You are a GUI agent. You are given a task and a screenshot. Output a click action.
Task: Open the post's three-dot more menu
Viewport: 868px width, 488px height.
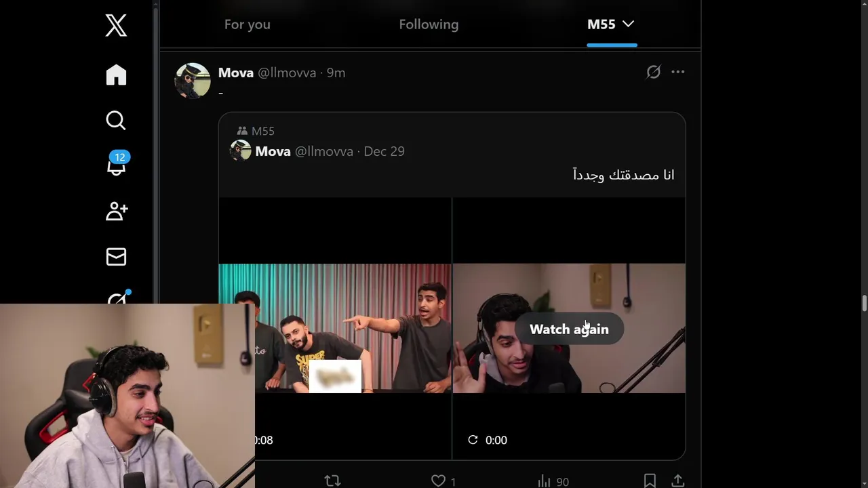677,72
